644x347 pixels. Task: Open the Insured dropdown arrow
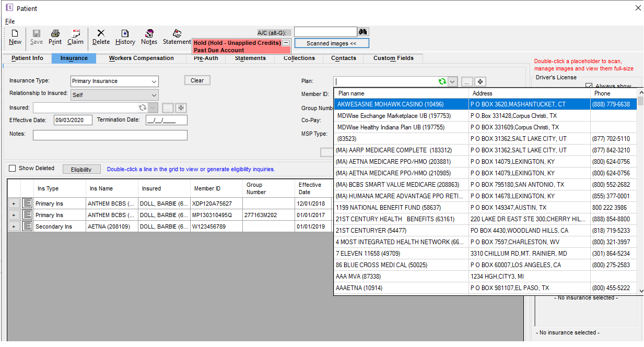point(153,108)
